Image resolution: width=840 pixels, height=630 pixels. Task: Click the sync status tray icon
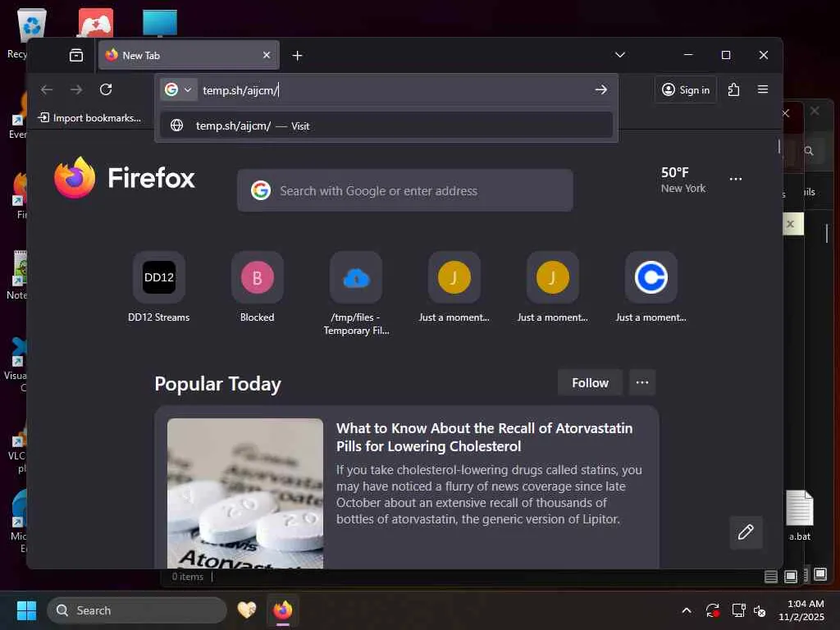[x=713, y=610]
